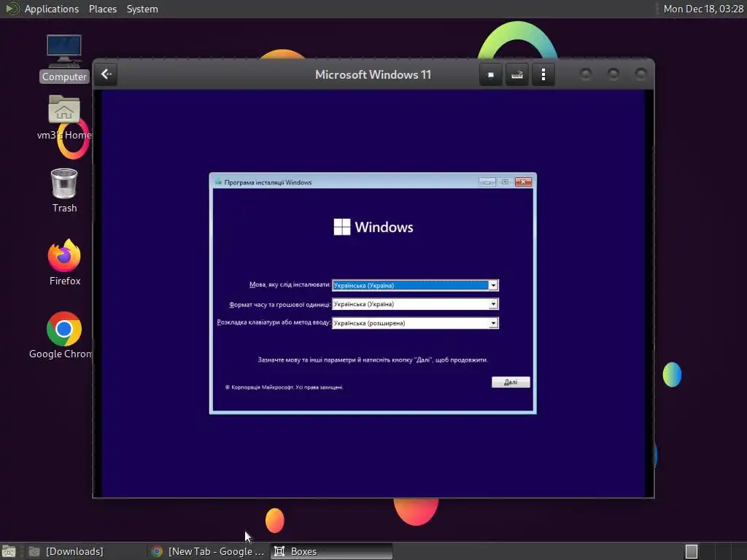Click the 'Розкладка клавіатури або метод вводу' label
Screen dimensions: 747x560
[x=274, y=322]
